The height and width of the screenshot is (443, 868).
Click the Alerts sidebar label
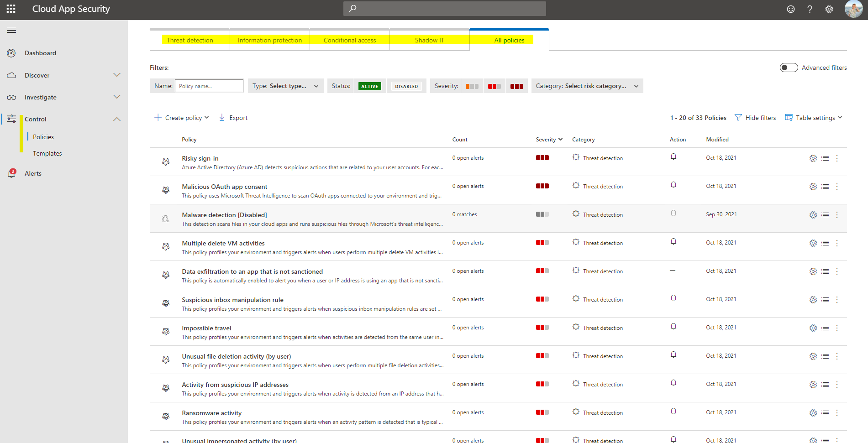pyautogui.click(x=33, y=173)
